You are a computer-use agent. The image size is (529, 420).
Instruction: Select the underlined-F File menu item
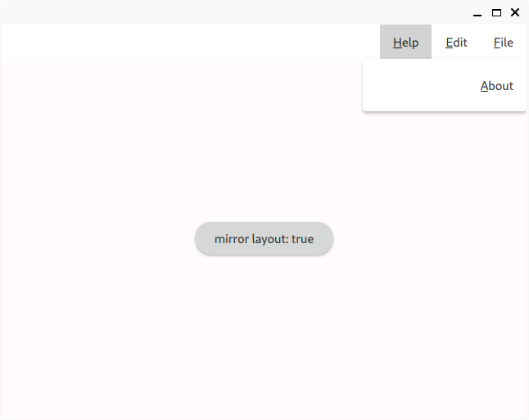(x=504, y=42)
